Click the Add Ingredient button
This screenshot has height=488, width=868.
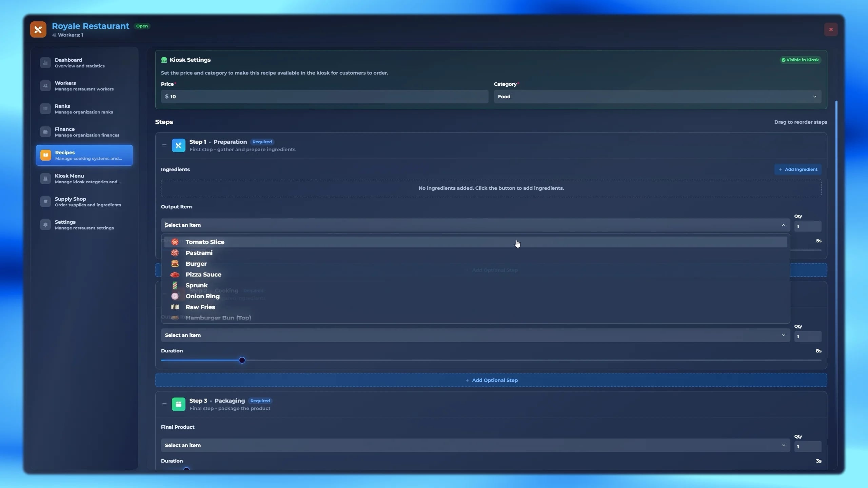pyautogui.click(x=797, y=169)
